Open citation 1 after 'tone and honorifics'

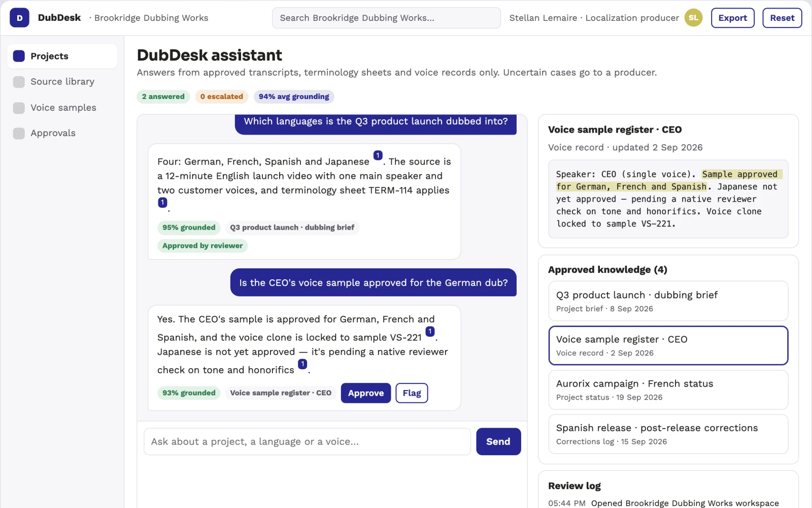(x=302, y=364)
